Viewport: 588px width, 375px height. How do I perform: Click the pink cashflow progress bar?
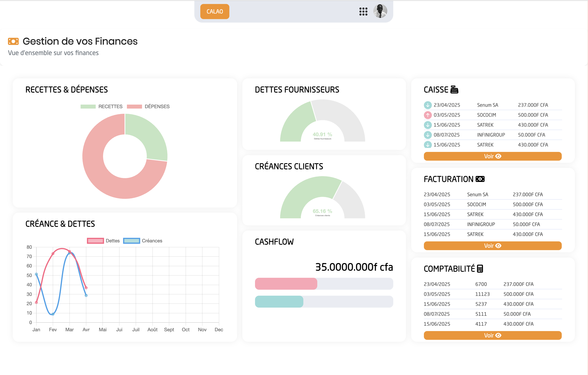click(286, 284)
